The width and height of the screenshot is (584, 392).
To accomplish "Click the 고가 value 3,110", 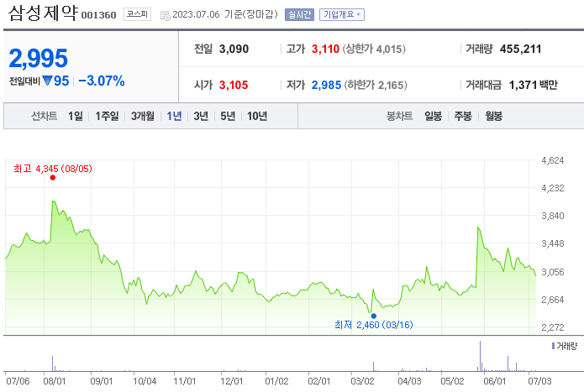I will click(x=325, y=49).
